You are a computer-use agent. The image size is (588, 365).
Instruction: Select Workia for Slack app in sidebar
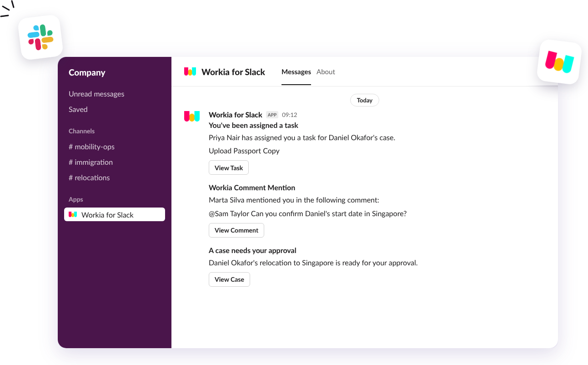115,215
